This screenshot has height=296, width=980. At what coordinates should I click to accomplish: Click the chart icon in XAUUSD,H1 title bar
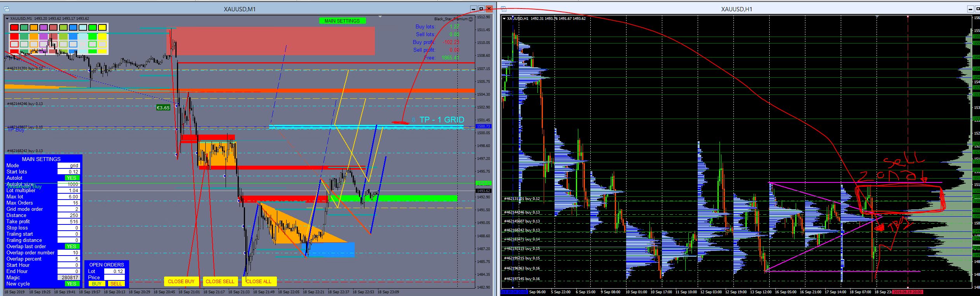(504, 9)
